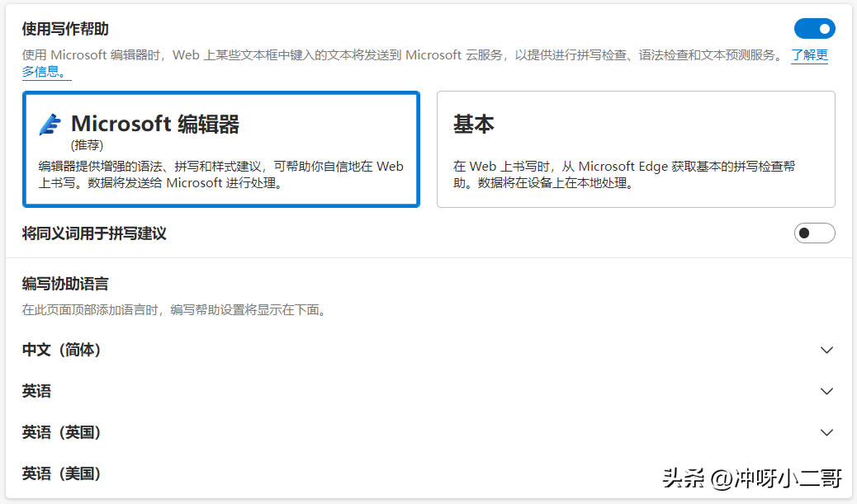
Task: Enable the 将同义词用于拼写建议 toggle
Action: click(814, 233)
